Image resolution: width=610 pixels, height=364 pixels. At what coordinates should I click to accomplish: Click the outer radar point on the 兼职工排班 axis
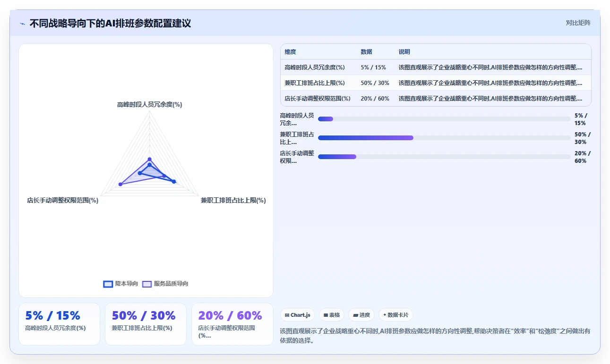174,181
